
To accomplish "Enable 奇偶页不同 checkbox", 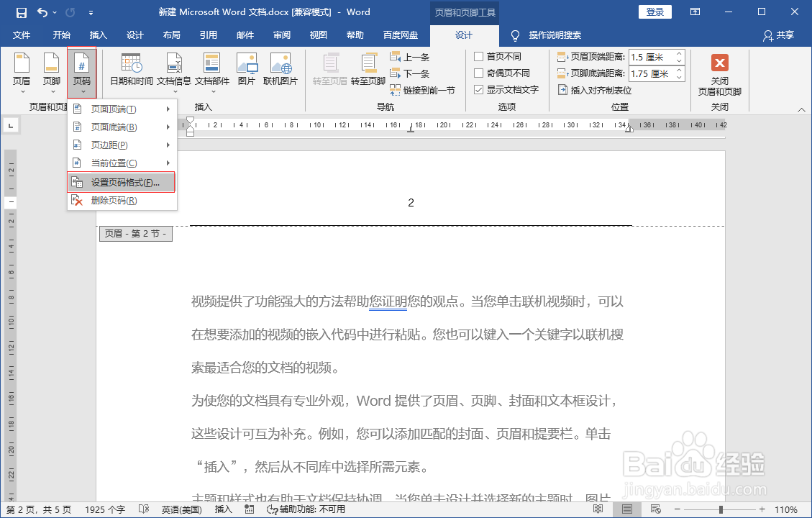I will [x=479, y=73].
